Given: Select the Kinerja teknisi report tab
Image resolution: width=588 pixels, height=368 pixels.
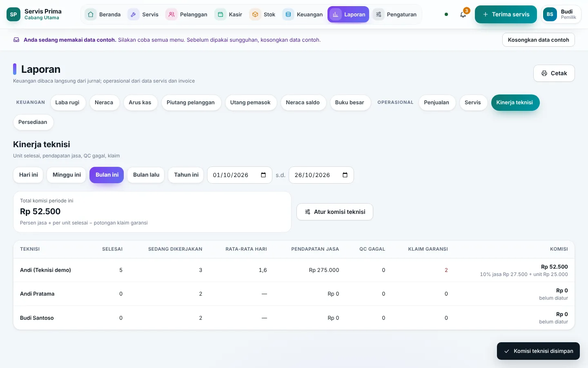Looking at the screenshot, I should point(515,103).
